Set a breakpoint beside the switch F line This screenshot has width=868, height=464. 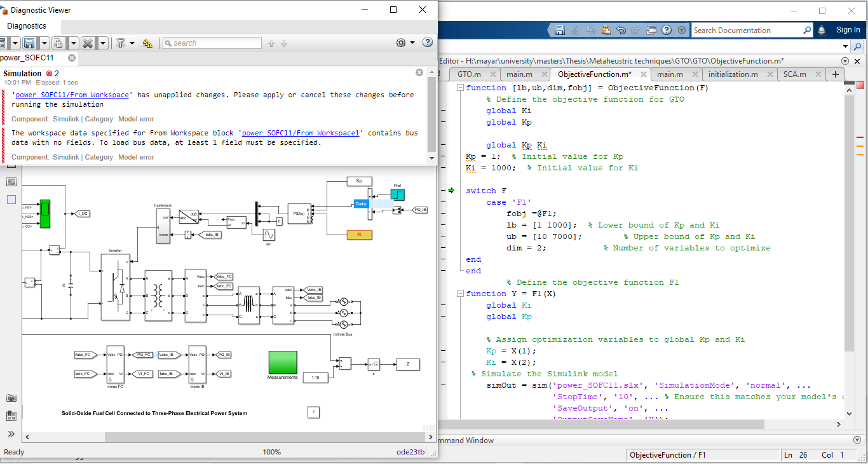(x=445, y=190)
